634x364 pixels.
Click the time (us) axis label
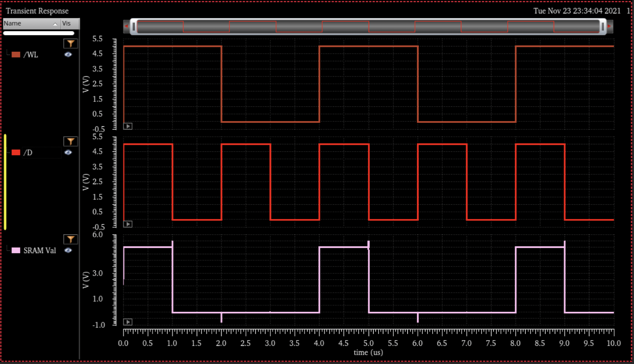coord(368,353)
